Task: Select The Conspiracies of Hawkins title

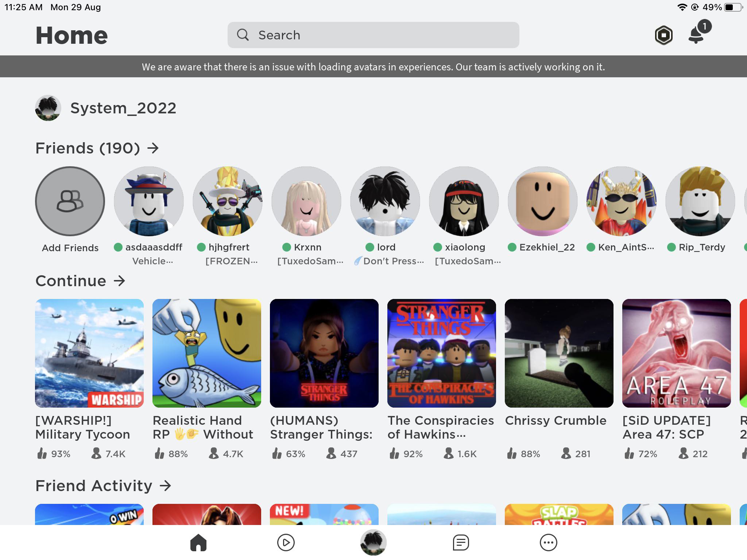Action: point(441,427)
